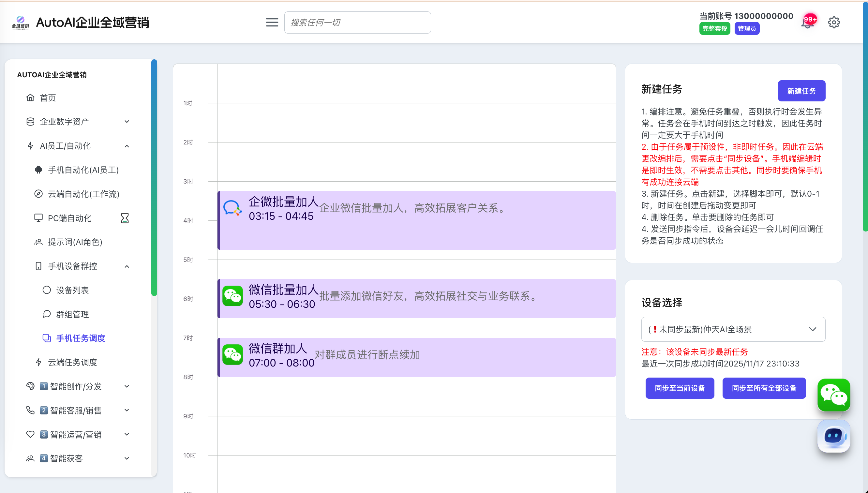Collapse the AI员工/自动化 section
Image resolution: width=868 pixels, height=493 pixels.
pyautogui.click(x=127, y=146)
